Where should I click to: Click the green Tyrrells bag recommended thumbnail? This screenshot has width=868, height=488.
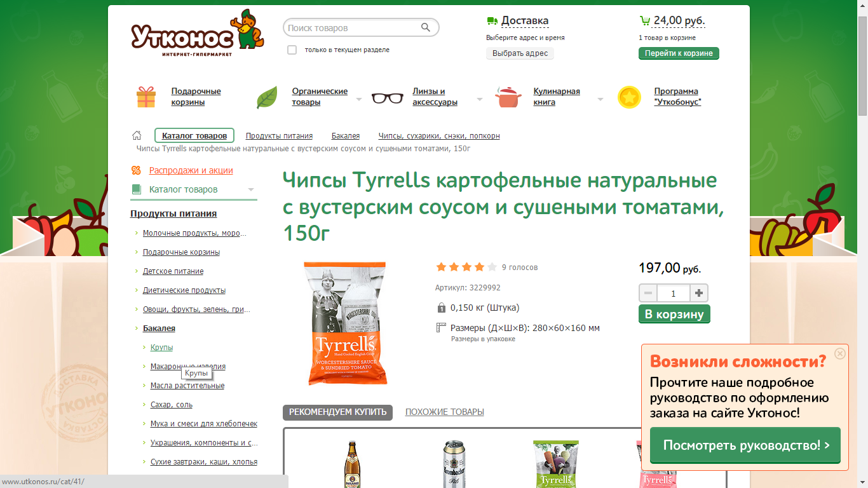click(556, 464)
